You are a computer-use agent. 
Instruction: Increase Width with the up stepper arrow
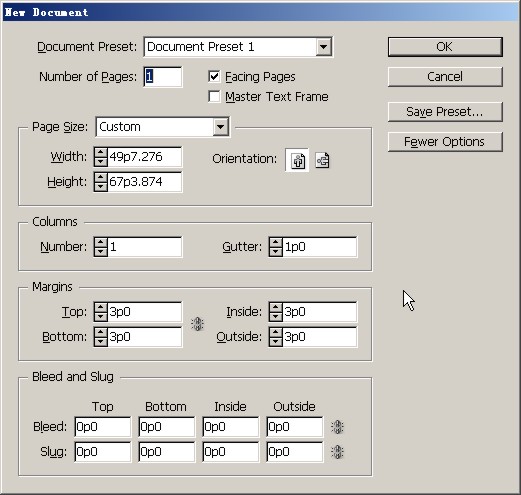tap(101, 153)
